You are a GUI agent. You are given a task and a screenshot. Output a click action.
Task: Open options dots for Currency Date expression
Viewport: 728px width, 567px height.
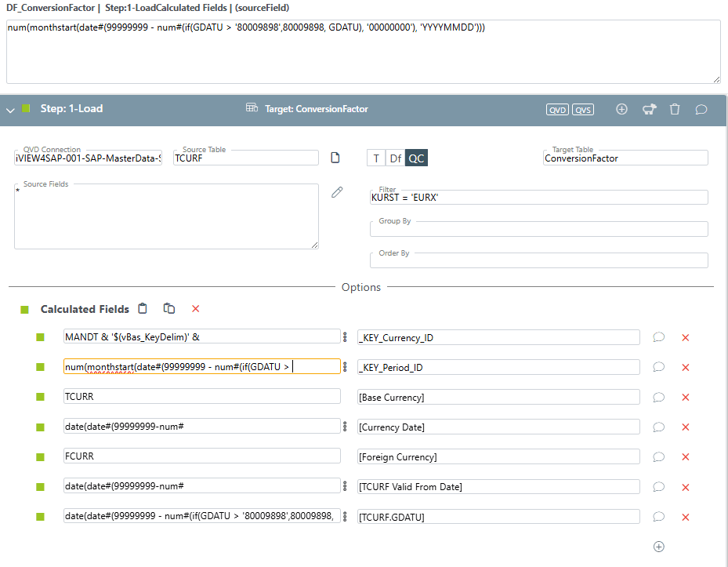pyautogui.click(x=345, y=427)
